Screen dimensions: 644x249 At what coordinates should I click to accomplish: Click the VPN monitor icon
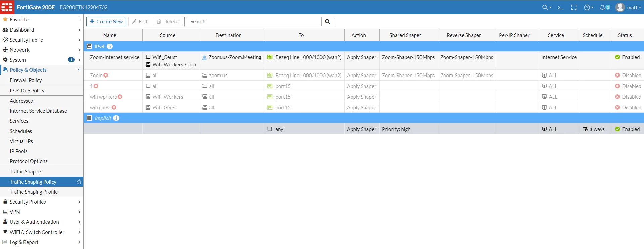[x=5, y=212]
